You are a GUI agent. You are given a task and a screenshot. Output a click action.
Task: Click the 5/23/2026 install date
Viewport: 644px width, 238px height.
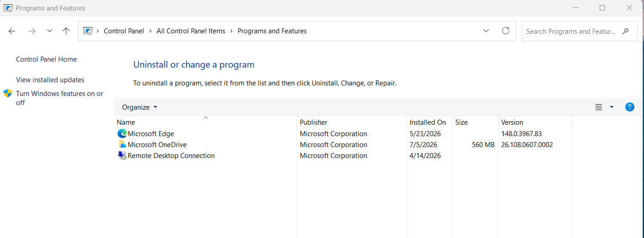click(x=425, y=134)
